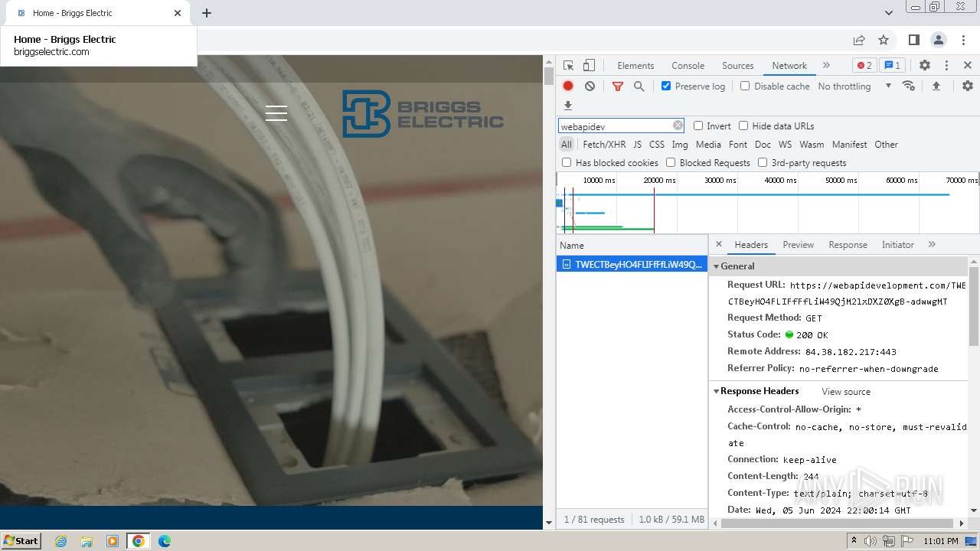The image size is (980, 551).
Task: Click the Briggs Electric logo
Action: point(423,114)
